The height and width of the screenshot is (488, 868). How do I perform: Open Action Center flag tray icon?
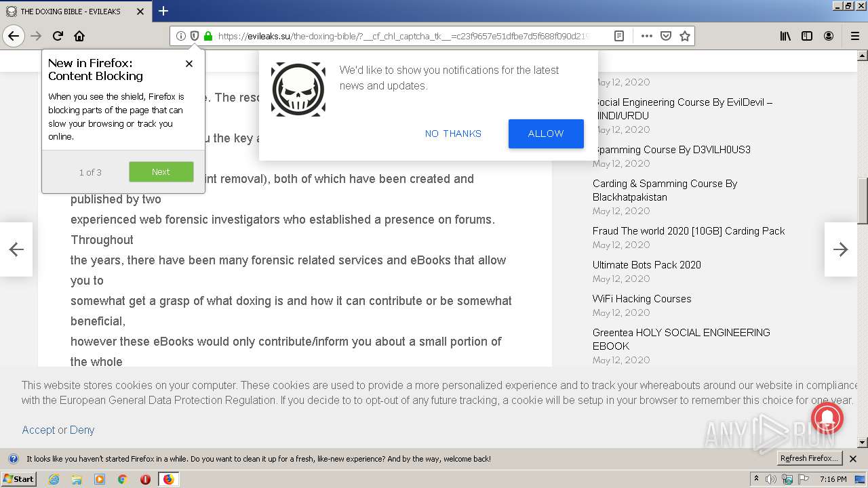[x=804, y=479]
